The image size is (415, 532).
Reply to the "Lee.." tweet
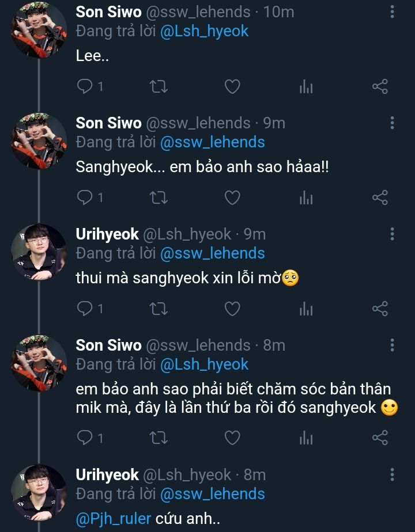[85, 87]
